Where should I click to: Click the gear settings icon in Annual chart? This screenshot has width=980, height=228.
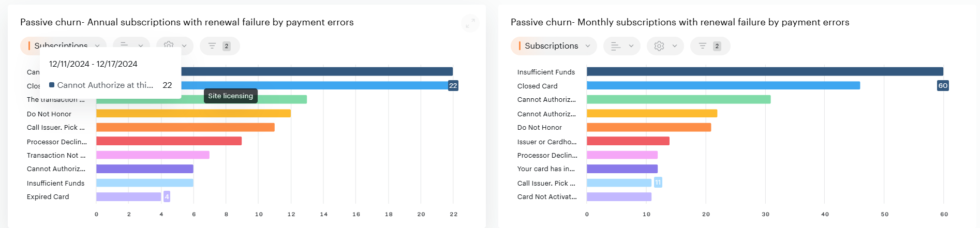169,44
